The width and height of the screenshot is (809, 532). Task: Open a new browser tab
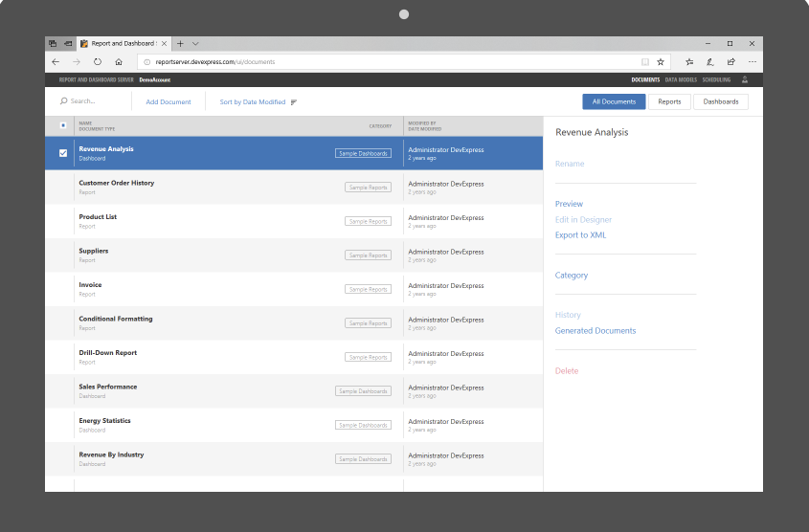(180, 44)
